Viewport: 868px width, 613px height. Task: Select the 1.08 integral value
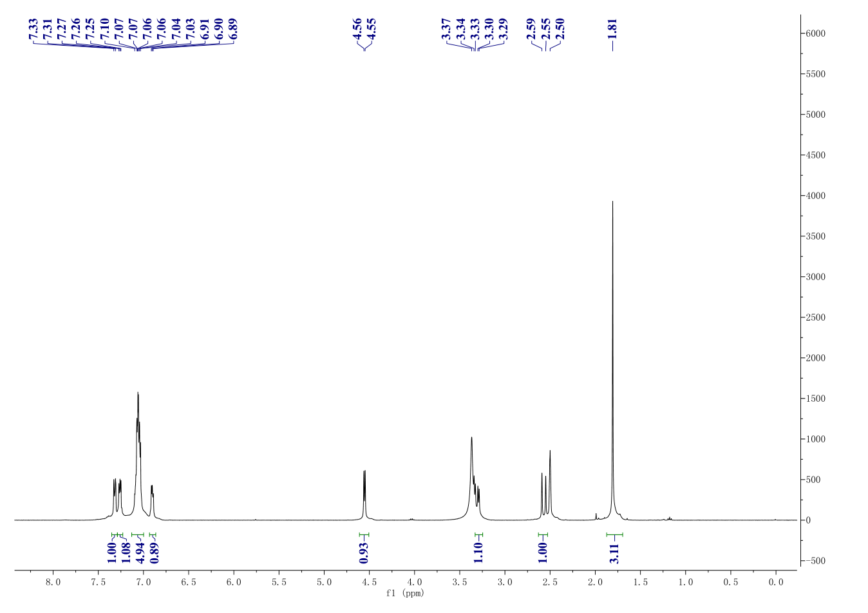tap(126, 554)
